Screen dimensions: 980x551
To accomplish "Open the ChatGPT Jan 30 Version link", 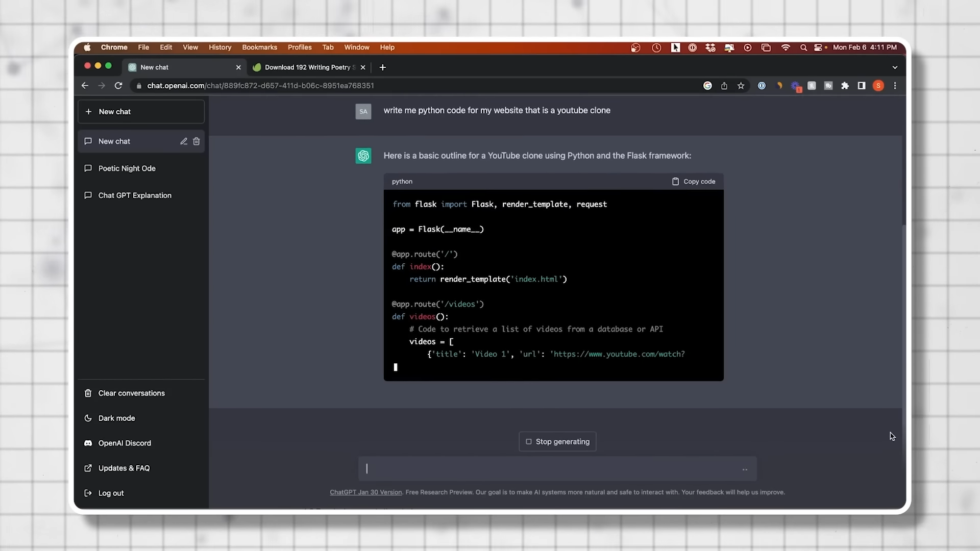I will tap(365, 492).
